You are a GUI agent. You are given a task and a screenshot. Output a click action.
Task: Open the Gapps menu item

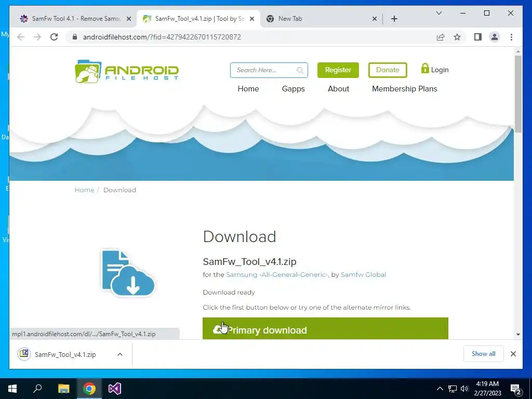(293, 89)
